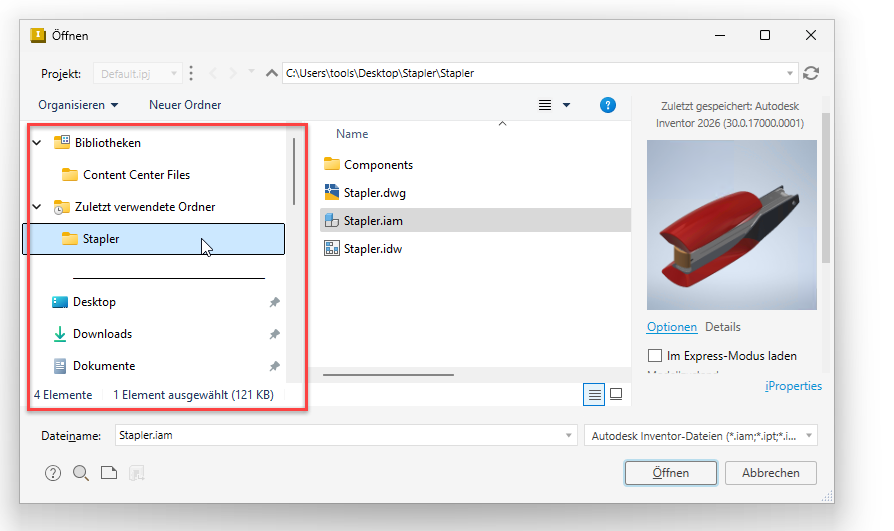
Task: Click the pin icon next to Desktop
Action: click(x=275, y=302)
